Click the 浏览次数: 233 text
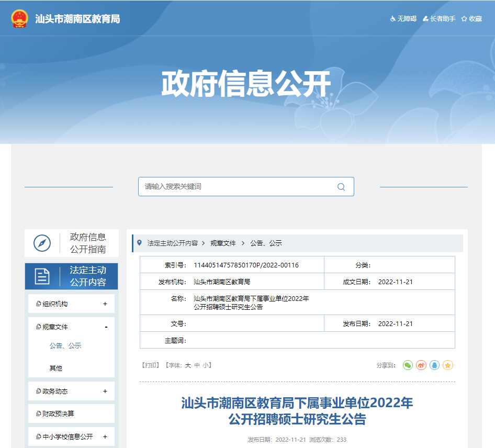Image resolution: width=495 pixels, height=448 pixels. [328, 440]
